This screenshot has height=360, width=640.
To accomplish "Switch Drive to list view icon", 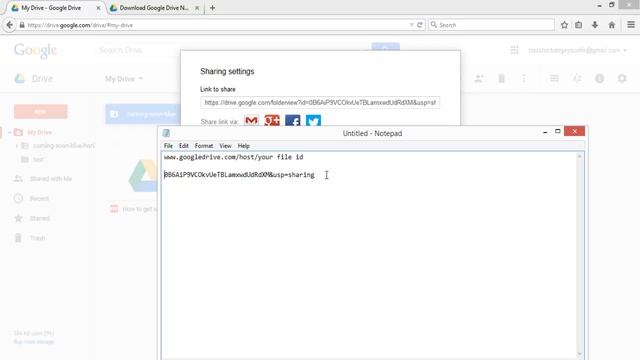I will 554,78.
